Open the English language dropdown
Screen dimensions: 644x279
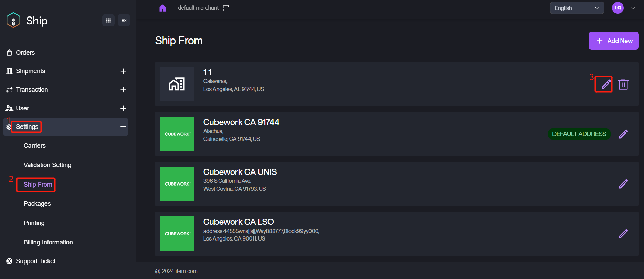[x=577, y=8]
